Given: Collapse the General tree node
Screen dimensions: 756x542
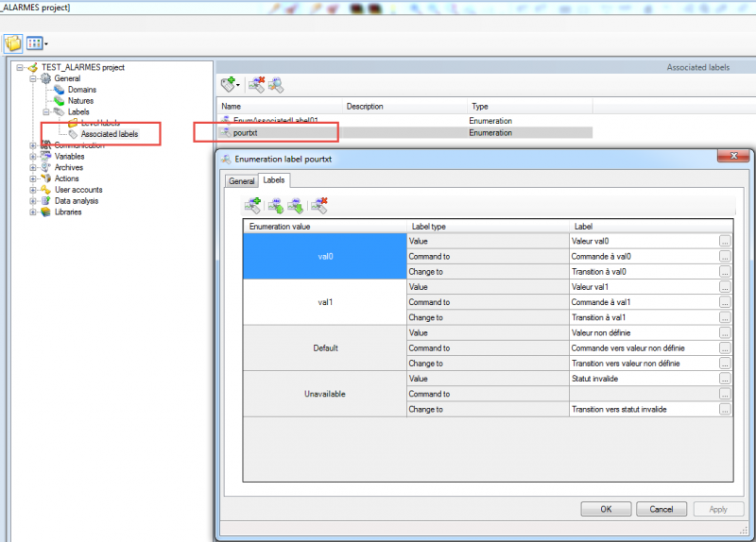Looking at the screenshot, I should point(33,78).
